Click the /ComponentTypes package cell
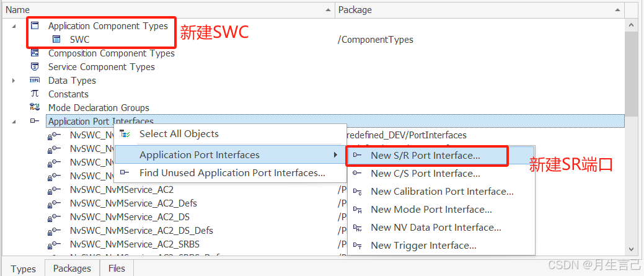Viewport: 644px width, 276px height. pos(376,40)
